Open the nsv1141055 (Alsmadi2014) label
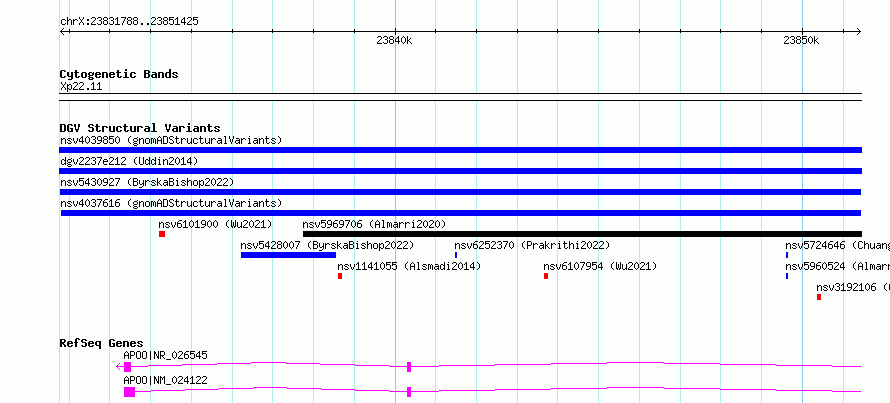Screen dimensions: 890x403 click(409, 266)
